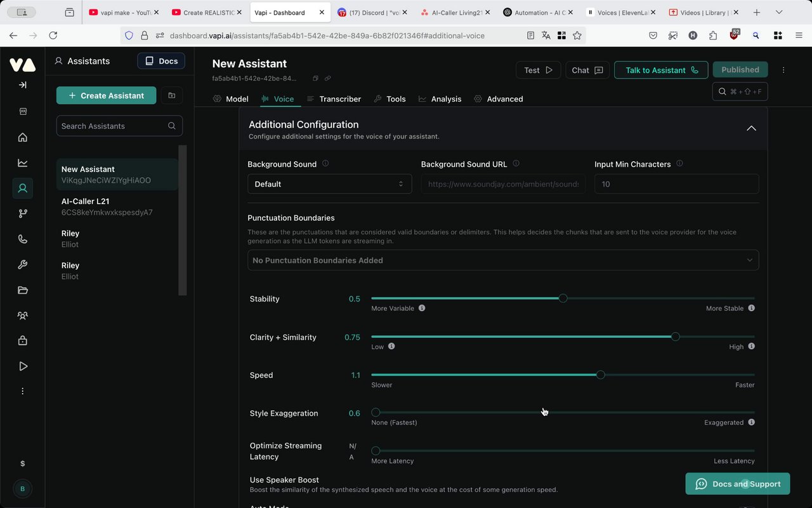Open the Punctuation Boundaries dropdown
Viewport: 812px width, 508px height.
(502, 260)
